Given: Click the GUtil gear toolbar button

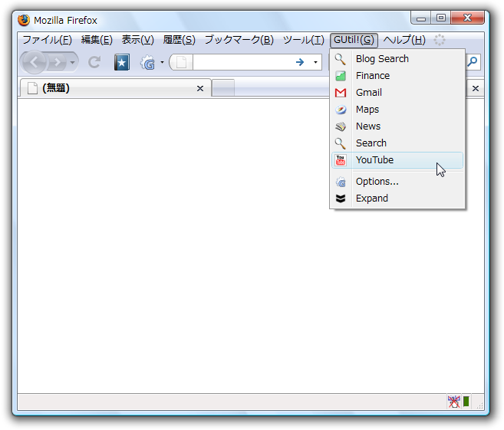Looking at the screenshot, I should [x=147, y=62].
